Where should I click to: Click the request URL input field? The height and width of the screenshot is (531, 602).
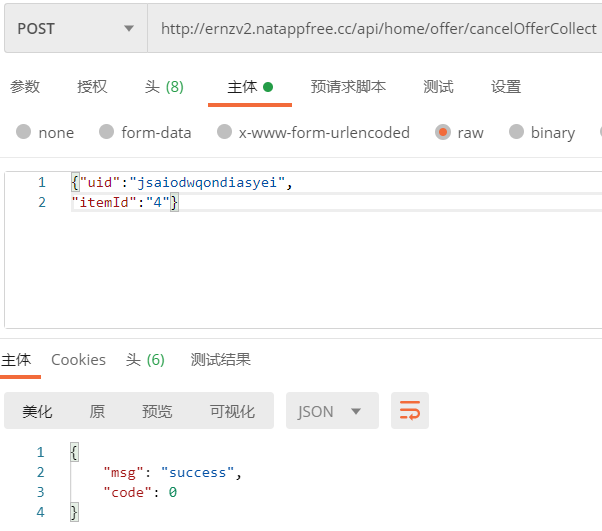click(378, 29)
